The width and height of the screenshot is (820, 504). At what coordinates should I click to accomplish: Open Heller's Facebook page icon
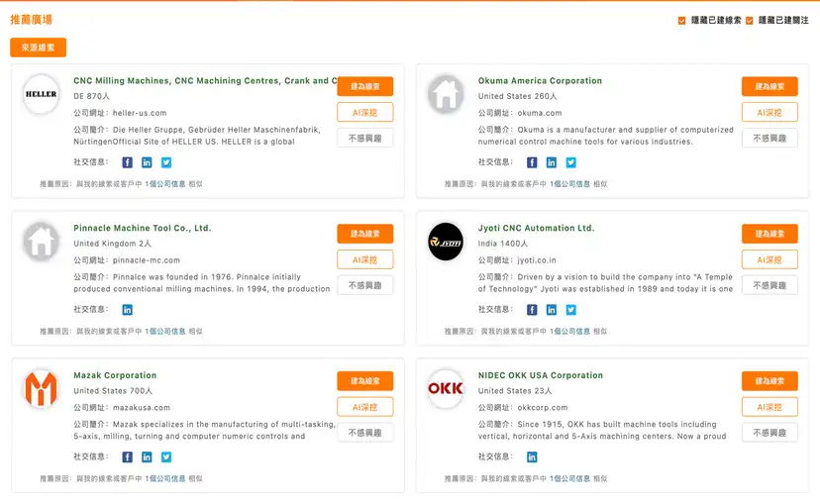pos(127,162)
